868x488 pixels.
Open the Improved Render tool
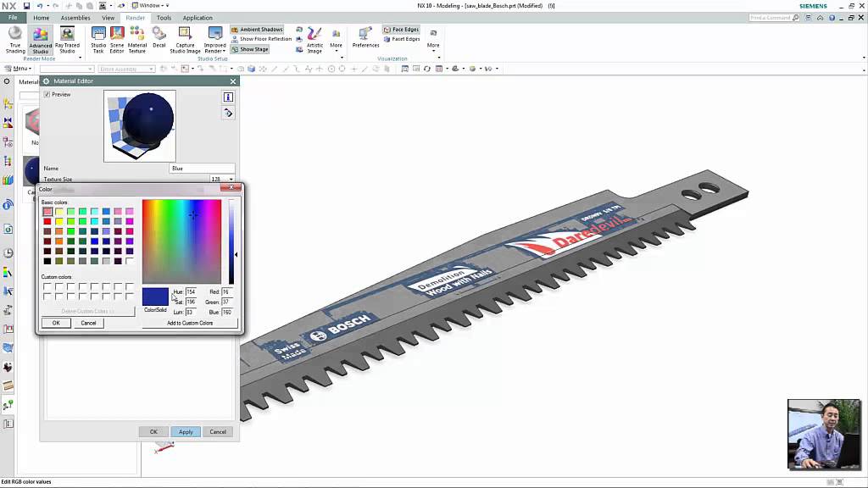(x=214, y=40)
